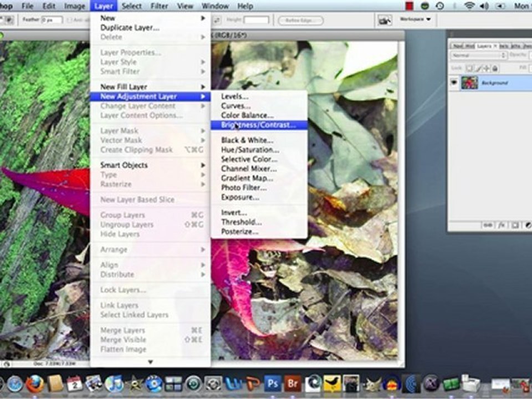532x399 pixels.
Task: Show more Layer menu items via bottom arrow
Action: tap(150, 362)
